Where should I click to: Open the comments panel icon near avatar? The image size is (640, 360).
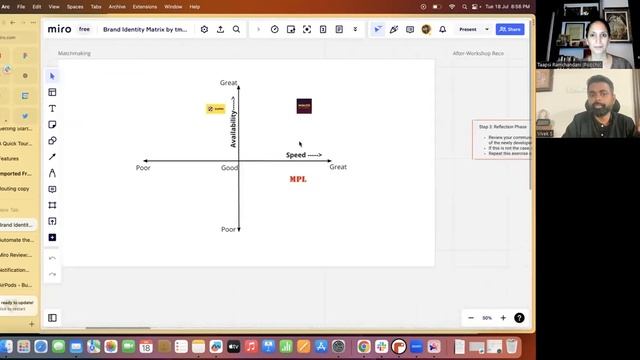click(410, 29)
